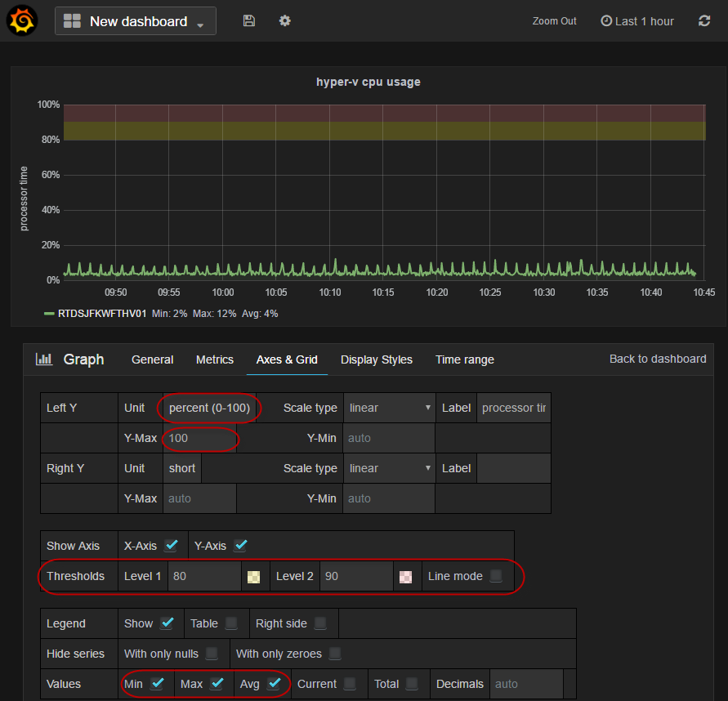This screenshot has height=701, width=728.
Task: Toggle legend Table checkbox
Action: (231, 623)
